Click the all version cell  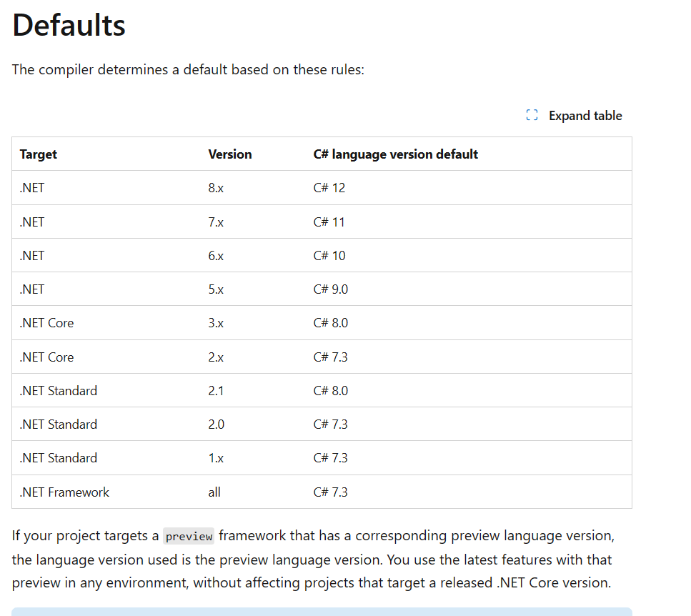click(214, 492)
